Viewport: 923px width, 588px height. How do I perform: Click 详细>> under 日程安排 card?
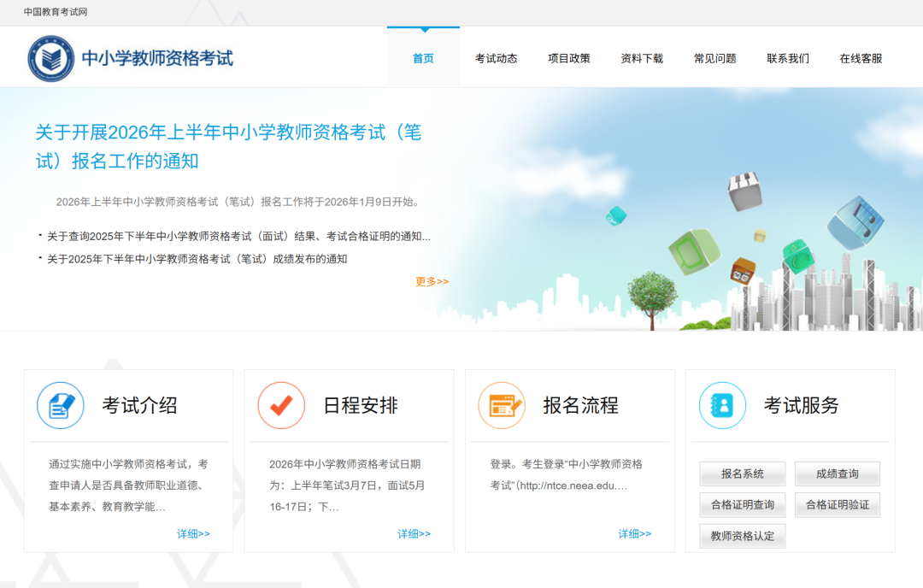414,533
